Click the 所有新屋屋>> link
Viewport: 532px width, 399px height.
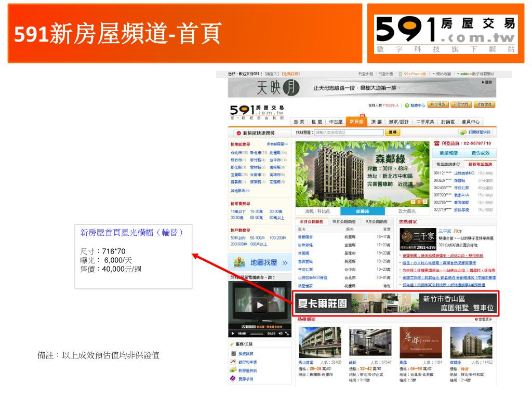[x=277, y=144]
